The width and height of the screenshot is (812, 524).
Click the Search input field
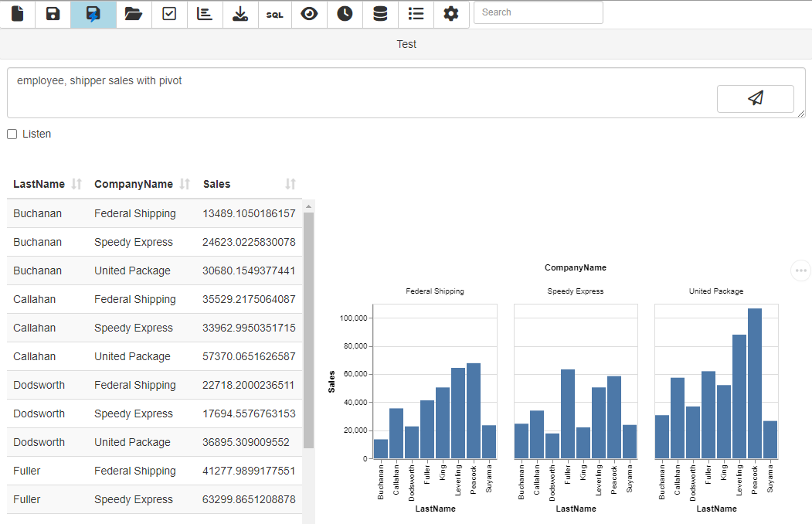(x=538, y=12)
